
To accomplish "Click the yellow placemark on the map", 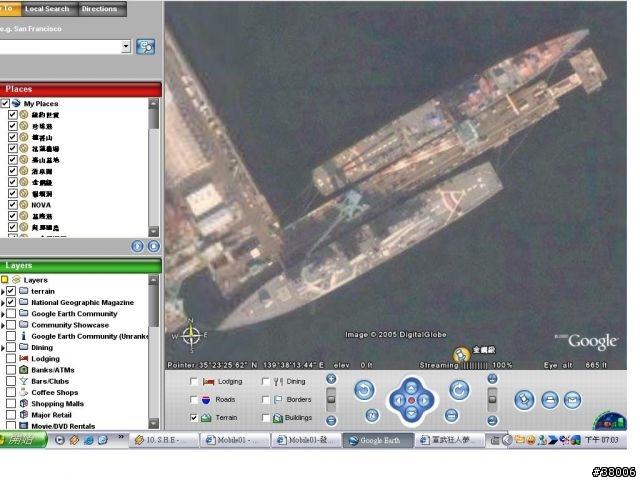I will pyautogui.click(x=461, y=354).
